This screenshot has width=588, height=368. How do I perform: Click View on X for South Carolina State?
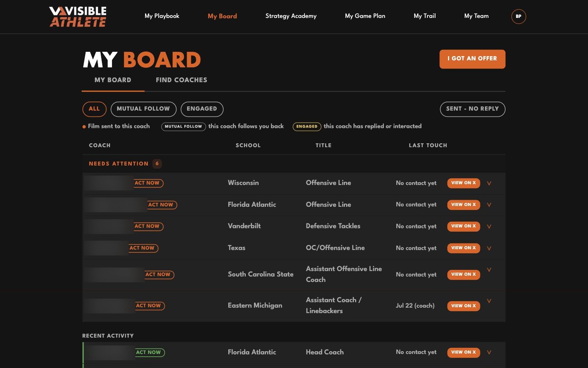tap(464, 275)
